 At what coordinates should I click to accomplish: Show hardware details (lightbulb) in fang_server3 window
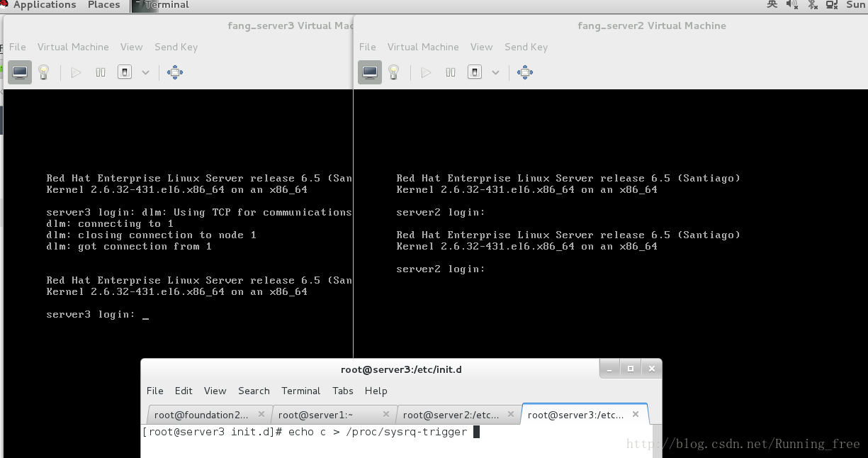tap(44, 72)
